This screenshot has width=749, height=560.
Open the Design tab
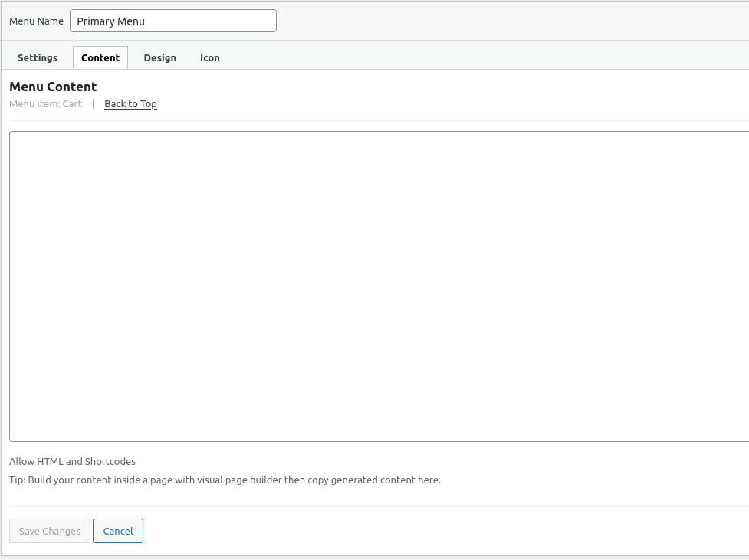tap(159, 57)
